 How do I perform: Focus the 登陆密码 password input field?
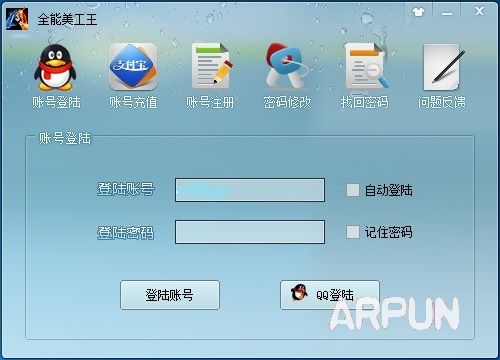(x=250, y=232)
